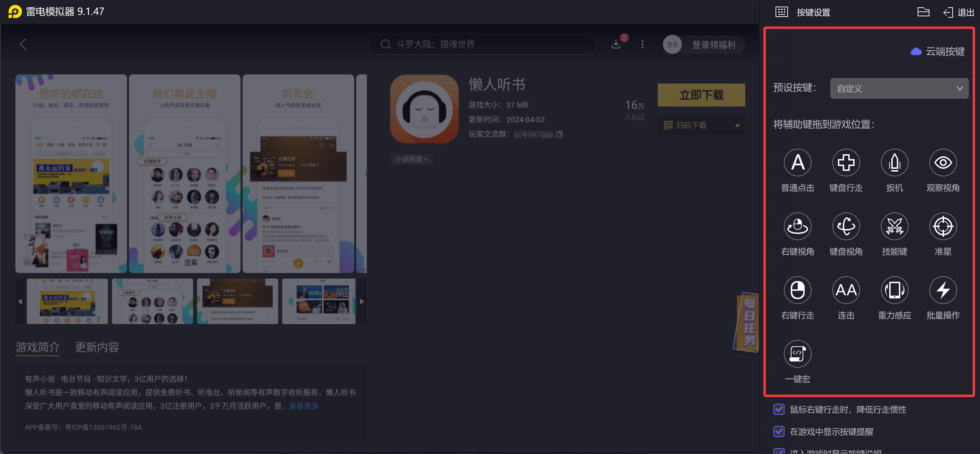Click the 退出 exit button

pyautogui.click(x=958, y=12)
